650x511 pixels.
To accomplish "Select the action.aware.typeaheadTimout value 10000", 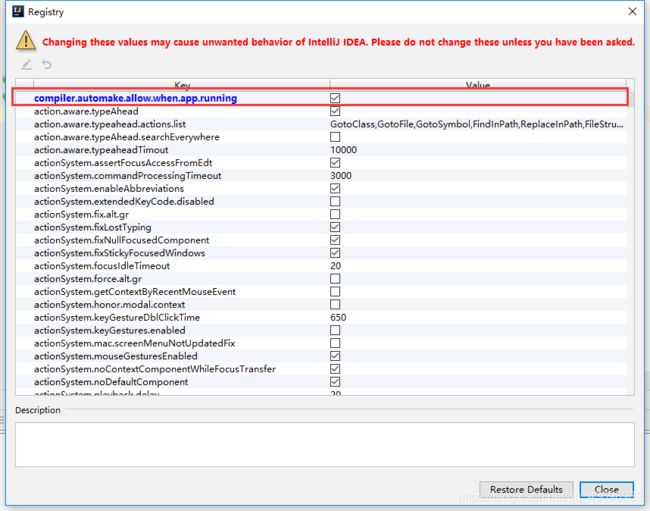I will coord(344,150).
